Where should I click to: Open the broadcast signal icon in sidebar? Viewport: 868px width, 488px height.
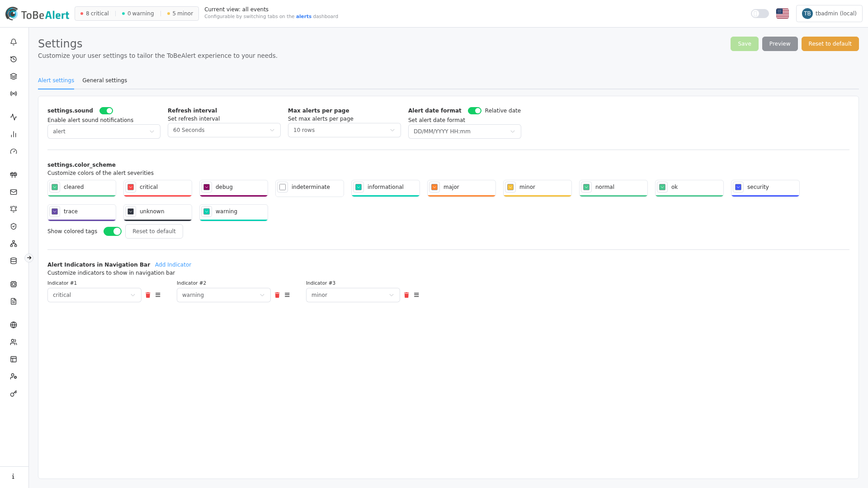click(x=14, y=94)
